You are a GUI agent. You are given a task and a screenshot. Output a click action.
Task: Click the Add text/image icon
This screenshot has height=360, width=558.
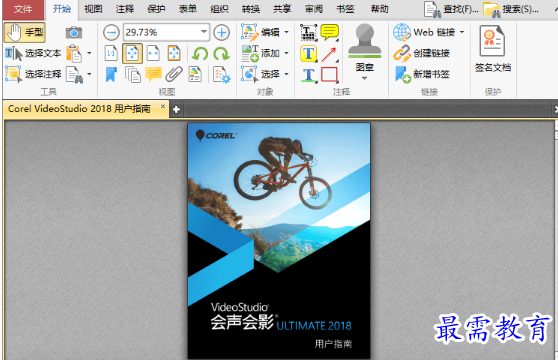coord(250,53)
